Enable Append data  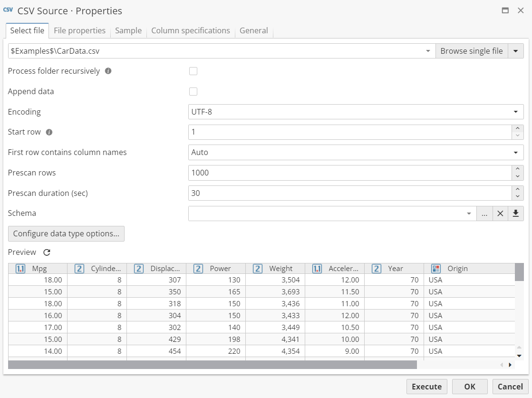click(x=193, y=91)
